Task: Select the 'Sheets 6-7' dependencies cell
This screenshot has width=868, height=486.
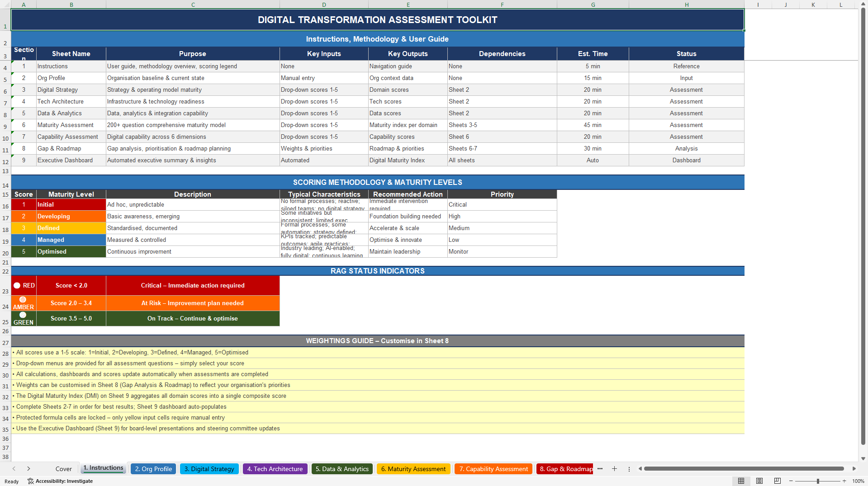Action: pos(502,148)
